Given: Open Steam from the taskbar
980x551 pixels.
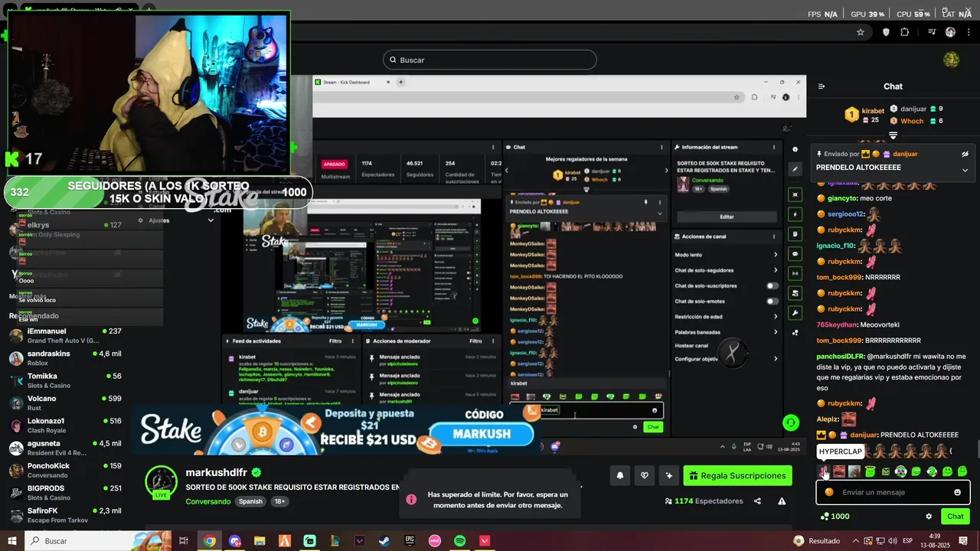Looking at the screenshot, I should point(384,541).
